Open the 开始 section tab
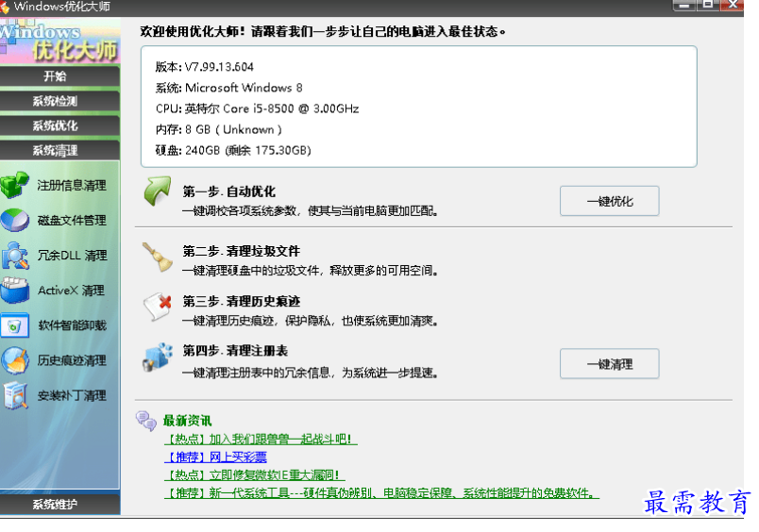Screen dimensions: 759x532 pyautogui.click(x=60, y=75)
